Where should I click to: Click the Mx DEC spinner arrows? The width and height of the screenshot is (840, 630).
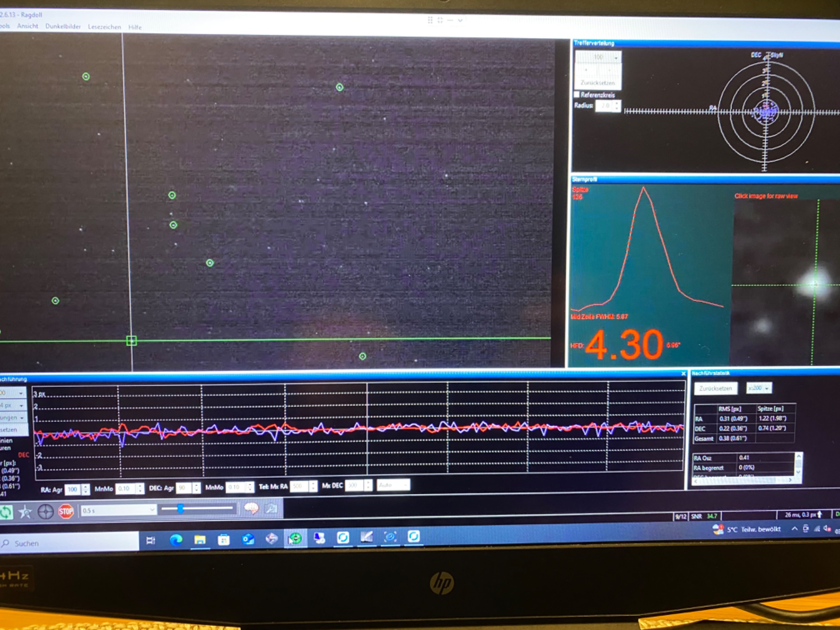(x=368, y=485)
